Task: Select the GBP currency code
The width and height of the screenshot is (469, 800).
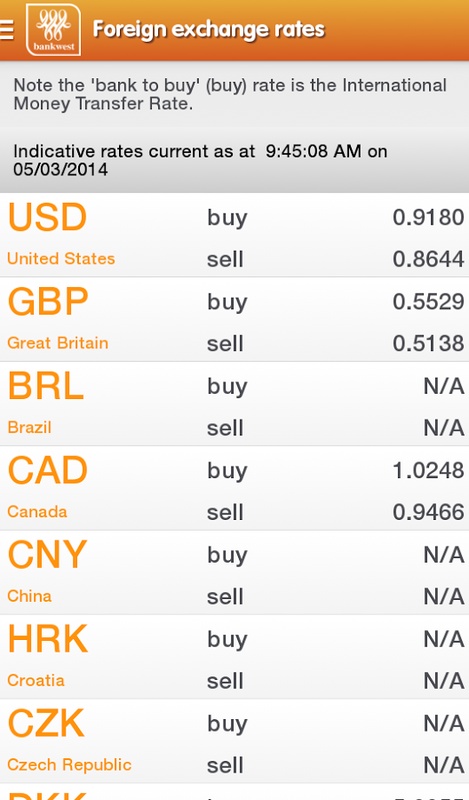Action: click(48, 302)
